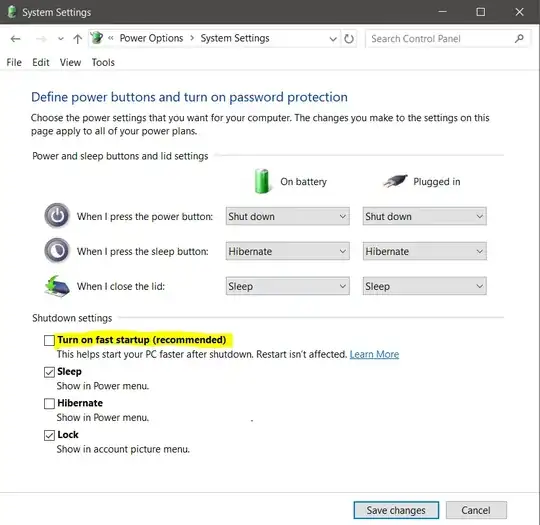Click the Plugged in column label
Image resolution: width=540 pixels, height=525 pixels.
[x=437, y=182]
